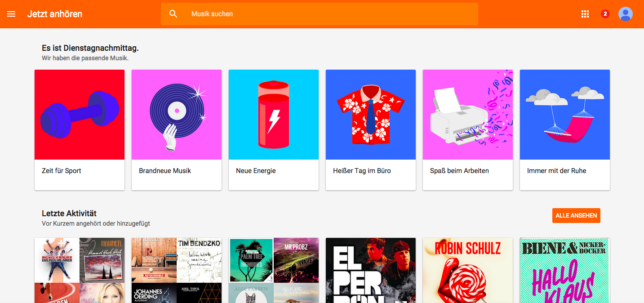
Task: Open the Höhner album cover
Action: tap(102, 260)
